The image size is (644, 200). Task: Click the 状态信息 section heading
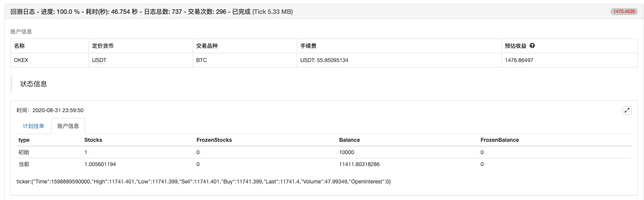click(34, 84)
